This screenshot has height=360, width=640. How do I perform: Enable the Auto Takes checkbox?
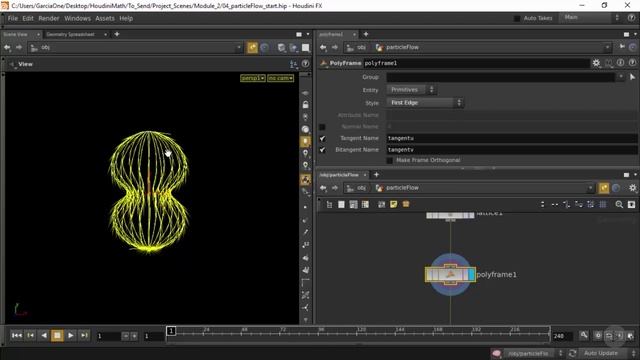517,18
